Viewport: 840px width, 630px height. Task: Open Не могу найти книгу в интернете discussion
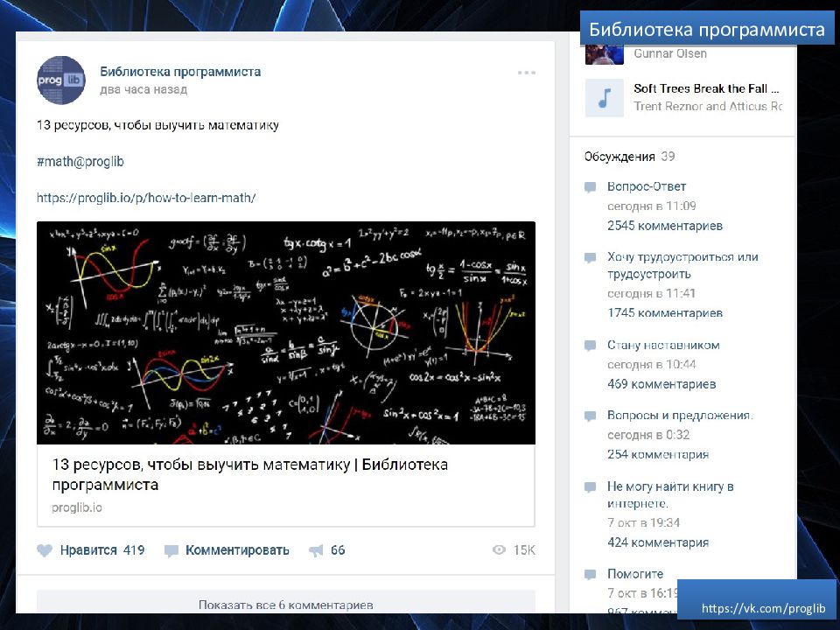(670, 494)
